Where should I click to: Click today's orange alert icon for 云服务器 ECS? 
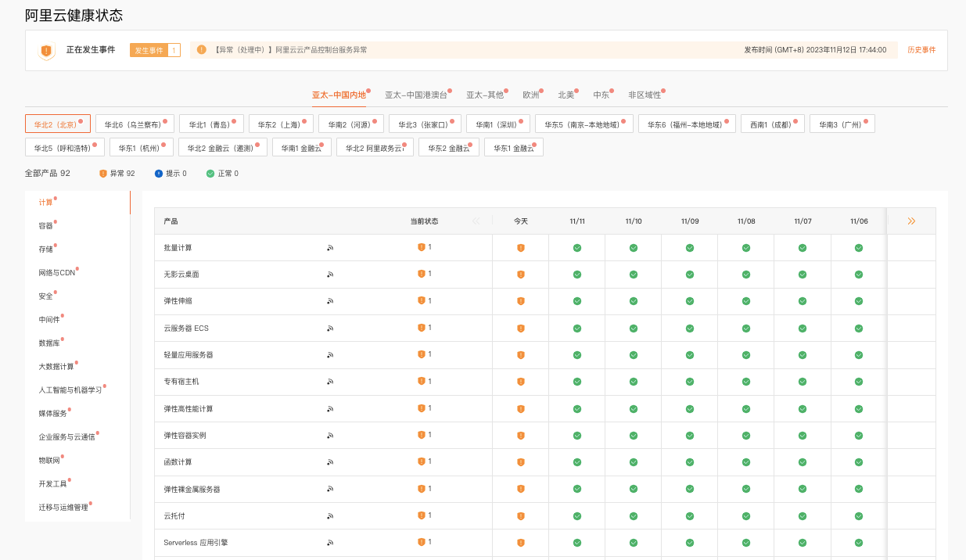(521, 328)
